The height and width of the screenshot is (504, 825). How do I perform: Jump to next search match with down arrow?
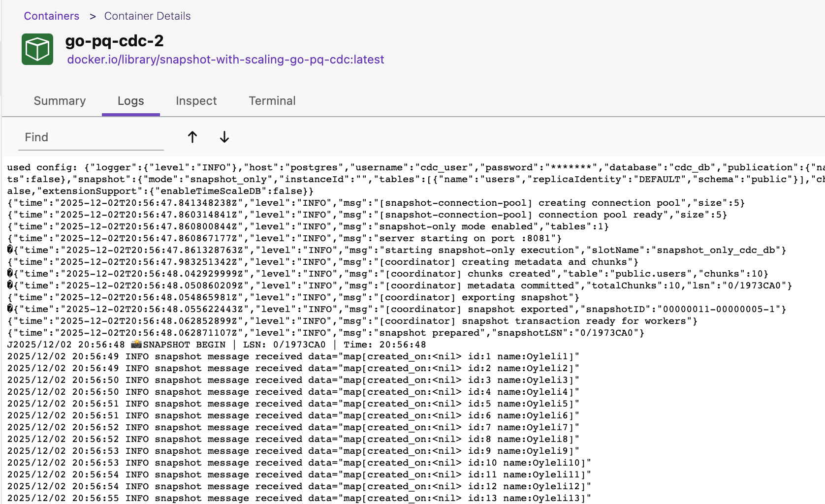click(224, 137)
